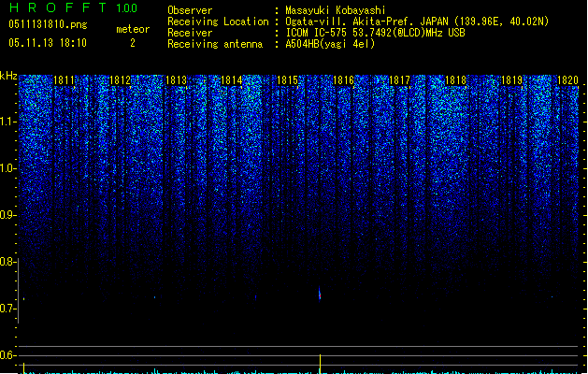Click the Receiving Location label
Viewport: 588px width, 374px height.
[218, 22]
